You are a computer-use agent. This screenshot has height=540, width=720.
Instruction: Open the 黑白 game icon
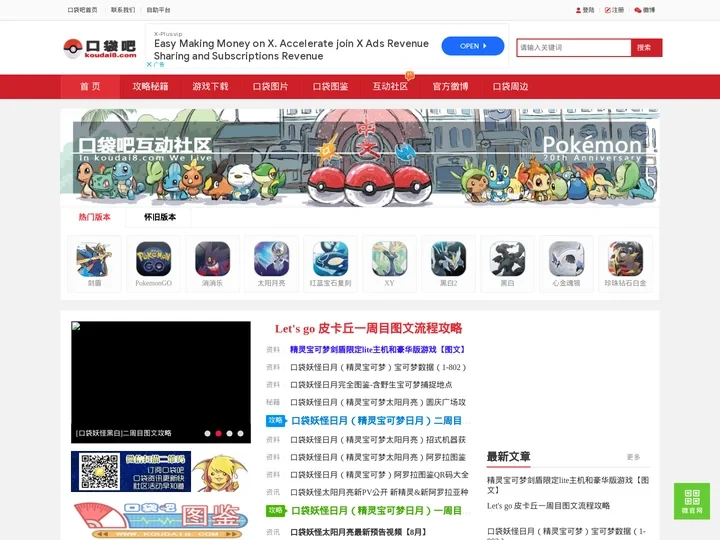(507, 259)
